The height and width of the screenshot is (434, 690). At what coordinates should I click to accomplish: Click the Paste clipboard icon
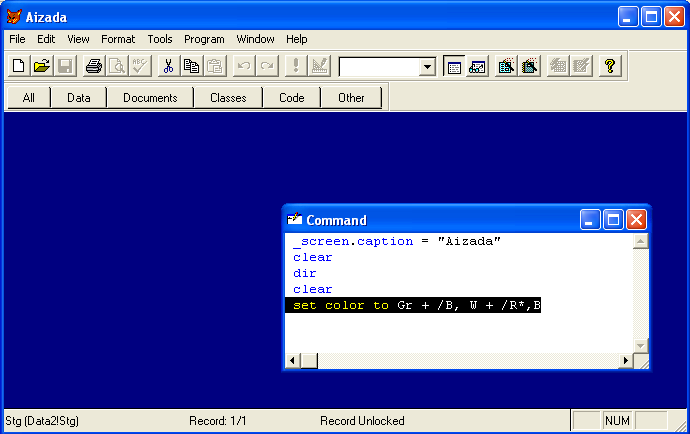[x=215, y=66]
